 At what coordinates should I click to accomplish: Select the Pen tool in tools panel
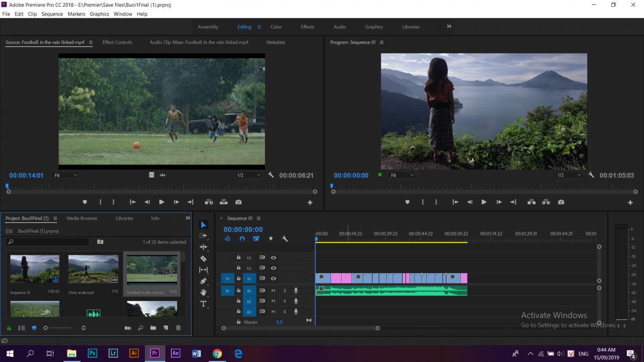click(204, 281)
